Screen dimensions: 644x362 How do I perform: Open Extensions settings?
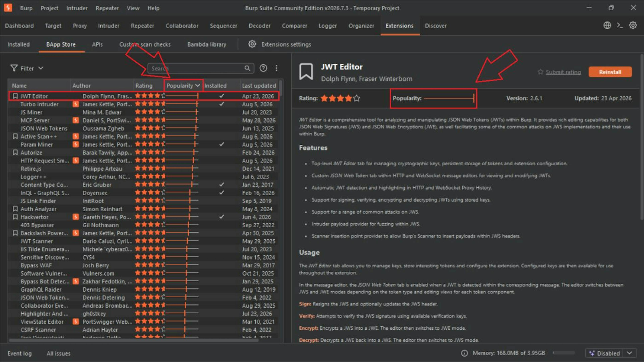286,44
